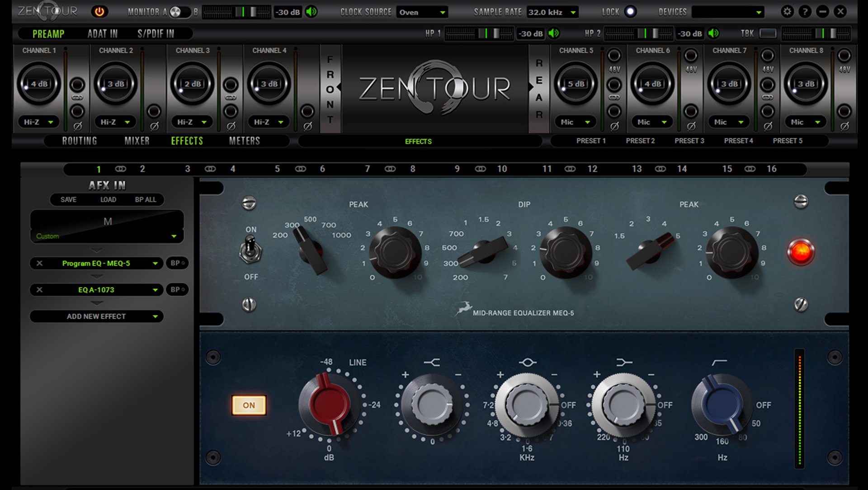Open the Clock Source dropdown set to Oven
Image resolution: width=868 pixels, height=490 pixels.
pyautogui.click(x=422, y=12)
